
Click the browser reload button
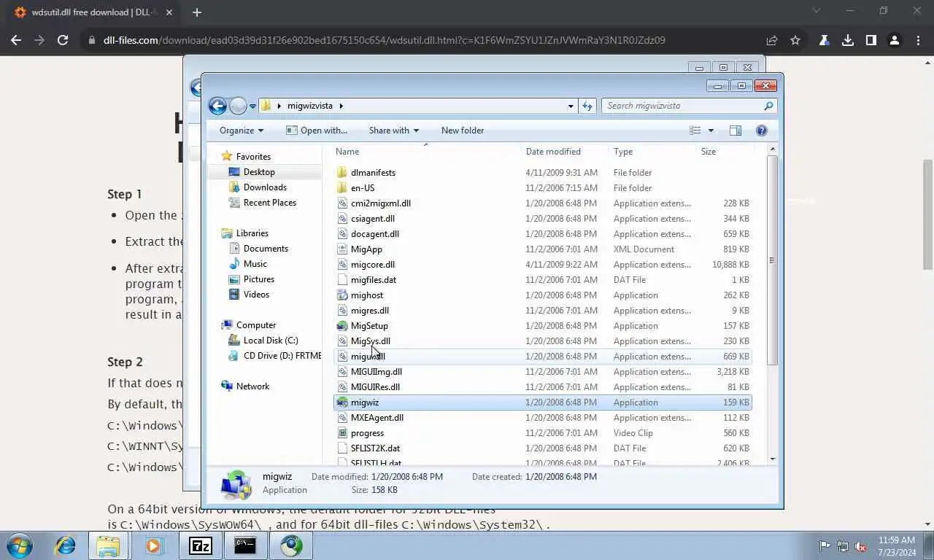pyautogui.click(x=63, y=40)
